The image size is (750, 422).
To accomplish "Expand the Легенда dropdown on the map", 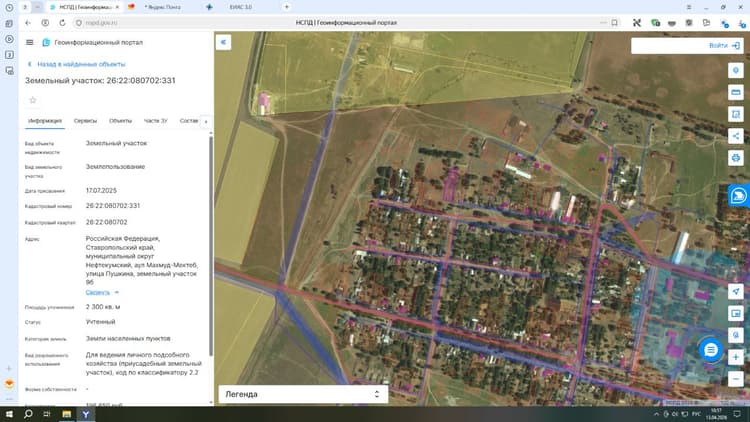I will tap(303, 394).
